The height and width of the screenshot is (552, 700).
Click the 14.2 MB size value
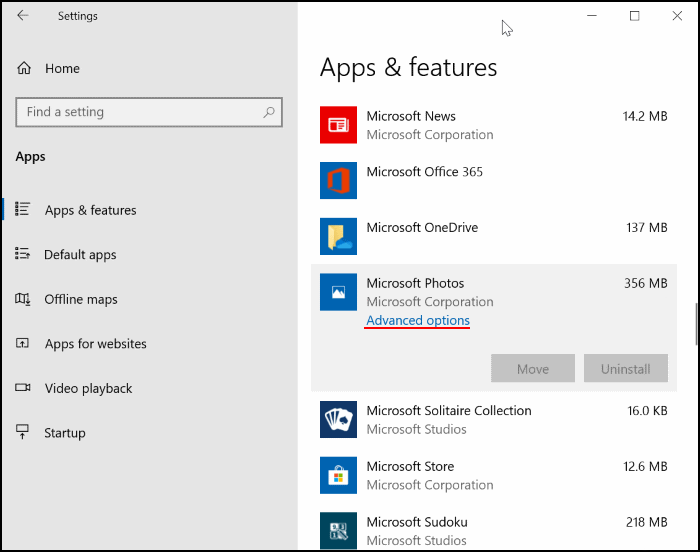click(x=645, y=116)
